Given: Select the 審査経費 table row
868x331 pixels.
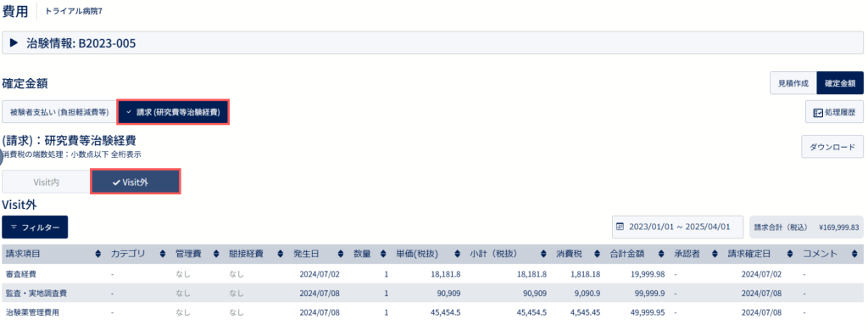Looking at the screenshot, I should (432, 274).
